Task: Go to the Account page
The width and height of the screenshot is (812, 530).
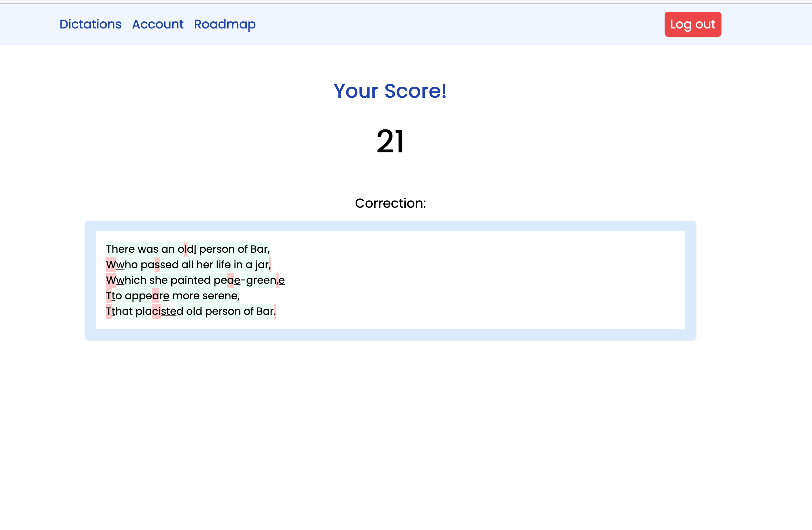Action: (x=158, y=24)
